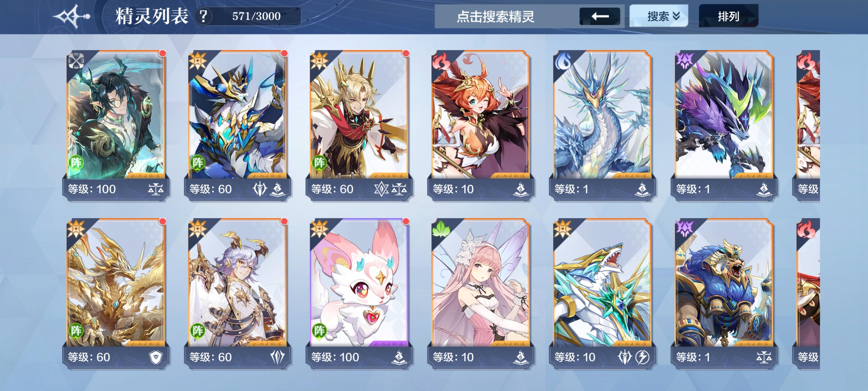
Task: Click the backspace arrow in the search bar
Action: click(599, 16)
